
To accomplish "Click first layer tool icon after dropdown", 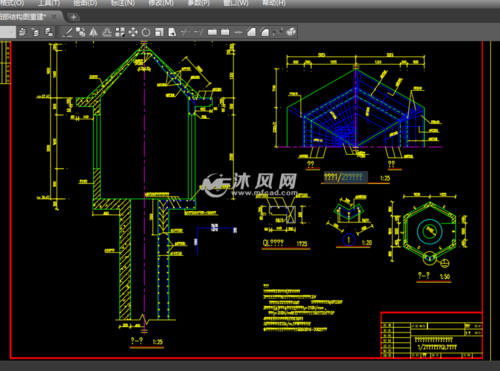I will (22, 32).
